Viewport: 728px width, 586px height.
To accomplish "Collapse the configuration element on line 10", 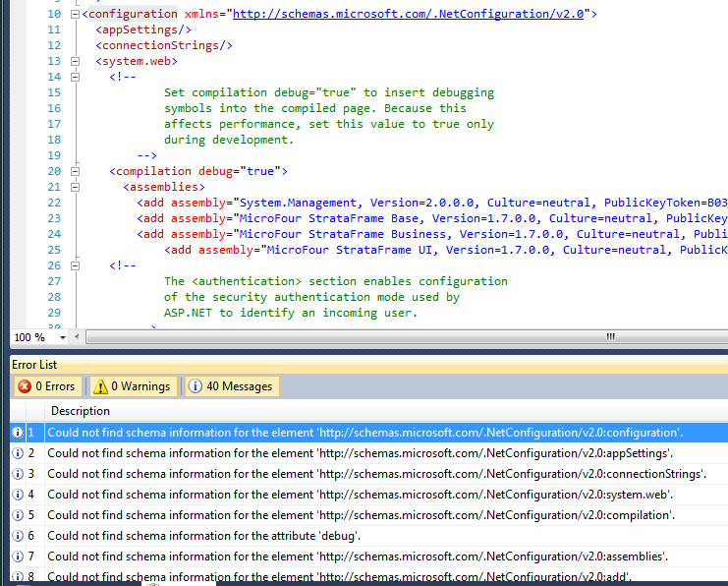I will (77, 15).
